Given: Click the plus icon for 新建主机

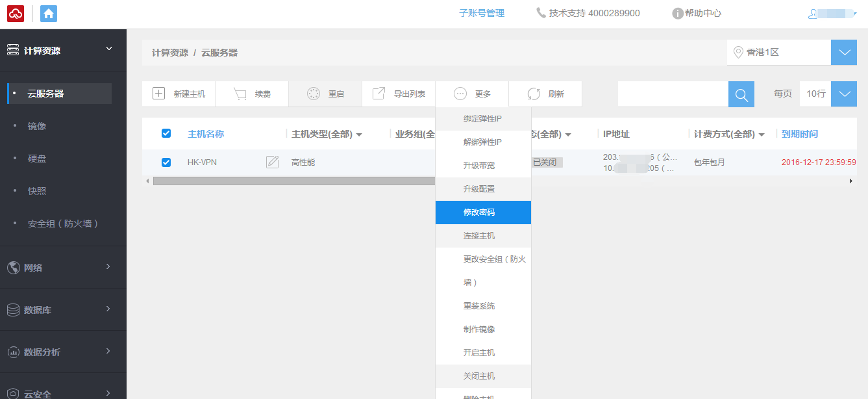Looking at the screenshot, I should pyautogui.click(x=159, y=94).
